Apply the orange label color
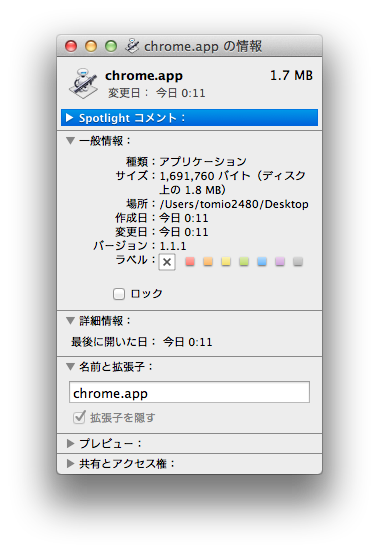 208,261
